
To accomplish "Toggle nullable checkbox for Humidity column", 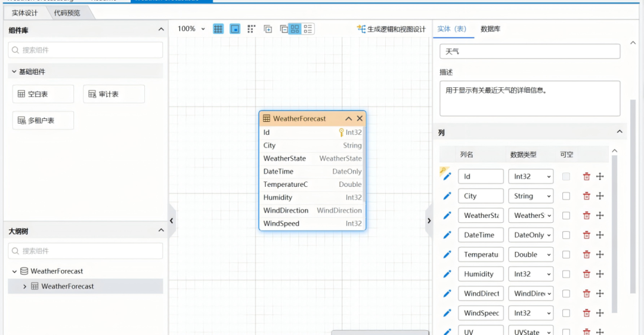I will 566,274.
